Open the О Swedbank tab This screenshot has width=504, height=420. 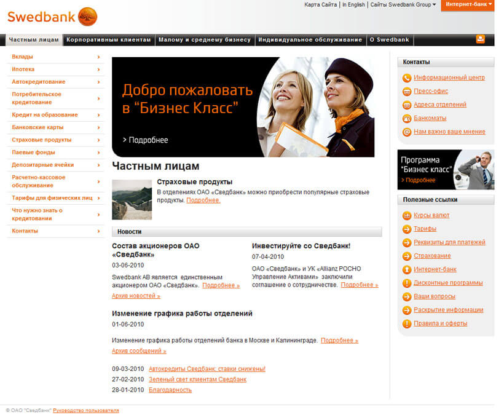click(389, 40)
